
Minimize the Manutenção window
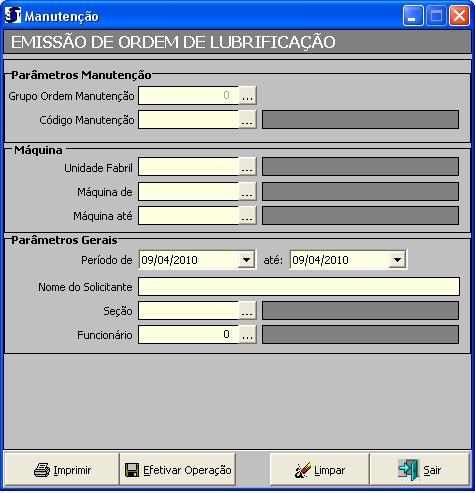[413, 16]
